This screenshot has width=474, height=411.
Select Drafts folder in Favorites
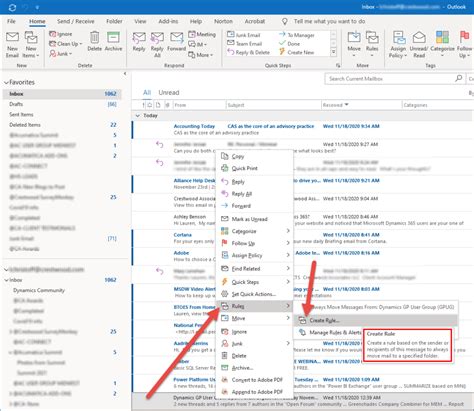(16, 104)
